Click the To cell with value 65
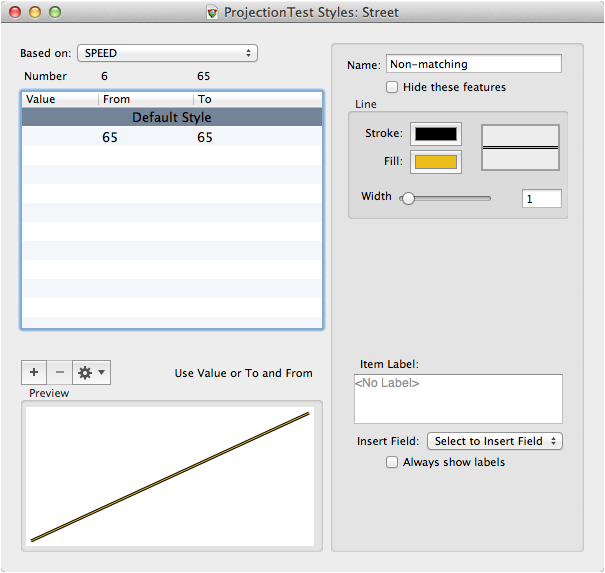The height and width of the screenshot is (573, 605). click(204, 137)
